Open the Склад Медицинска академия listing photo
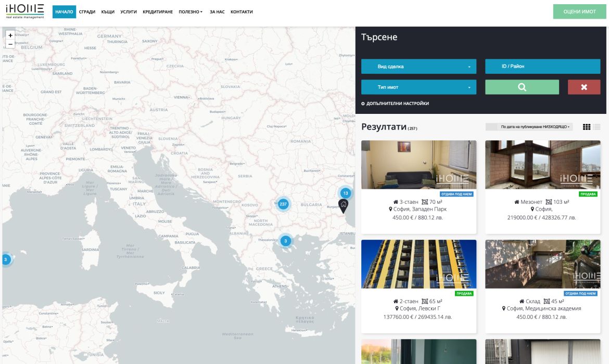The height and width of the screenshot is (364, 609). 542,264
